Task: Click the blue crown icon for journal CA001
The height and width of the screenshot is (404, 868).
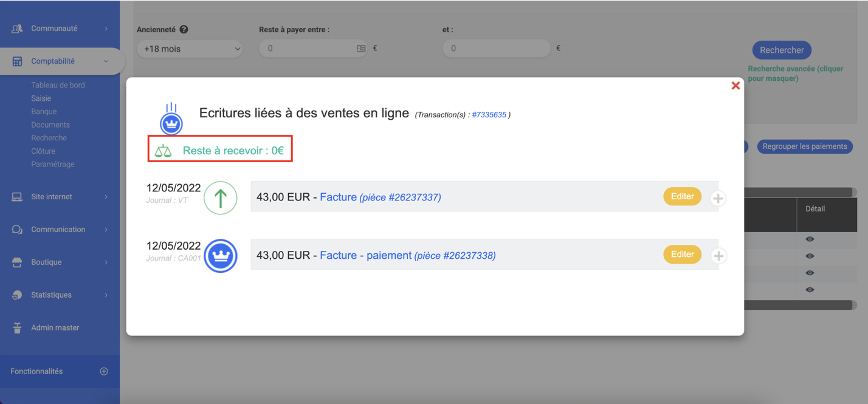Action: pos(220,256)
